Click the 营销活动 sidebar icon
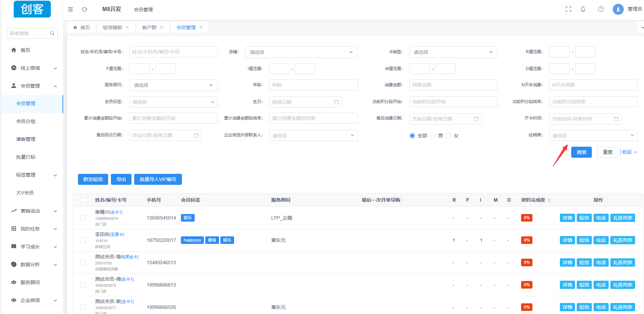This screenshot has height=314, width=644. (x=14, y=211)
